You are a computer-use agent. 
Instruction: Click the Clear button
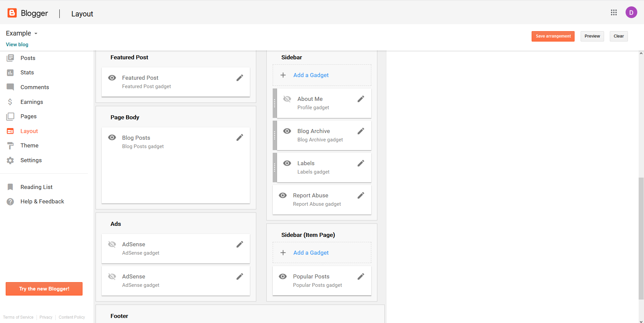(x=619, y=36)
